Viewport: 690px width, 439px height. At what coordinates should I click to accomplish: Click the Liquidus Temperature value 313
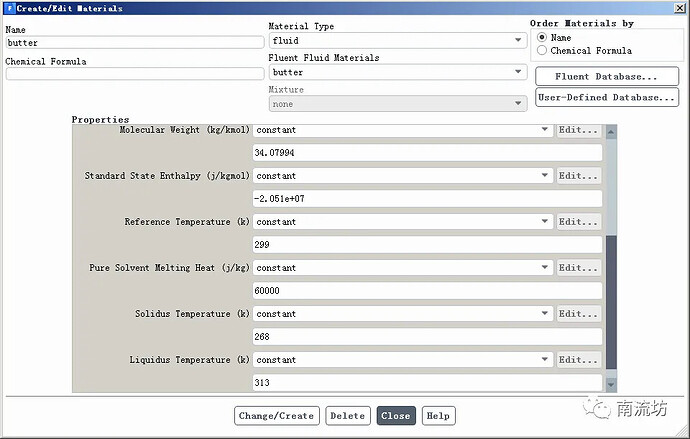pyautogui.click(x=427, y=382)
